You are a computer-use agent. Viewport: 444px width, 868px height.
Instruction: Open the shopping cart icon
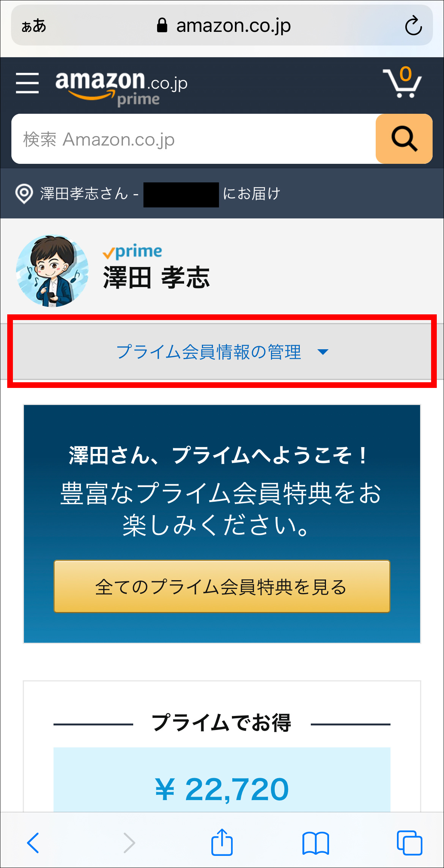(x=402, y=82)
